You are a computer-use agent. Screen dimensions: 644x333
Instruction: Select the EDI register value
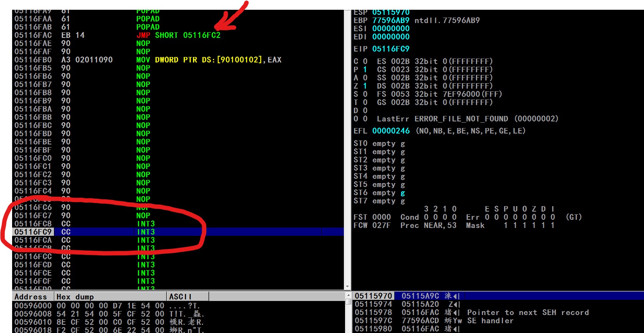pos(391,37)
